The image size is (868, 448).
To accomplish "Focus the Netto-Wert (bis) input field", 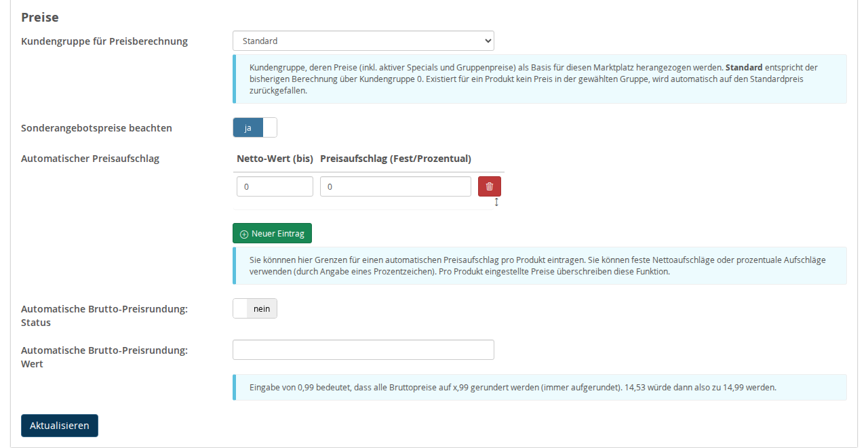I will click(x=275, y=186).
